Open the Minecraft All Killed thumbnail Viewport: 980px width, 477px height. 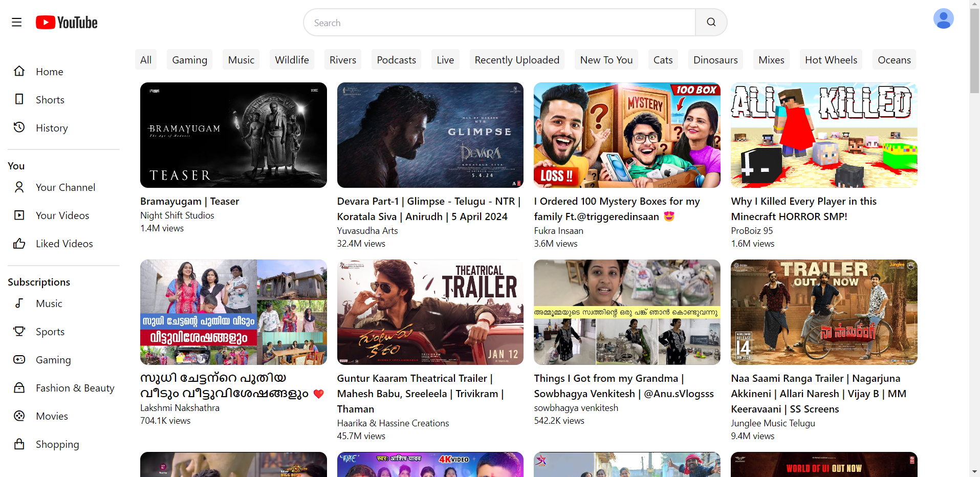pyautogui.click(x=824, y=135)
